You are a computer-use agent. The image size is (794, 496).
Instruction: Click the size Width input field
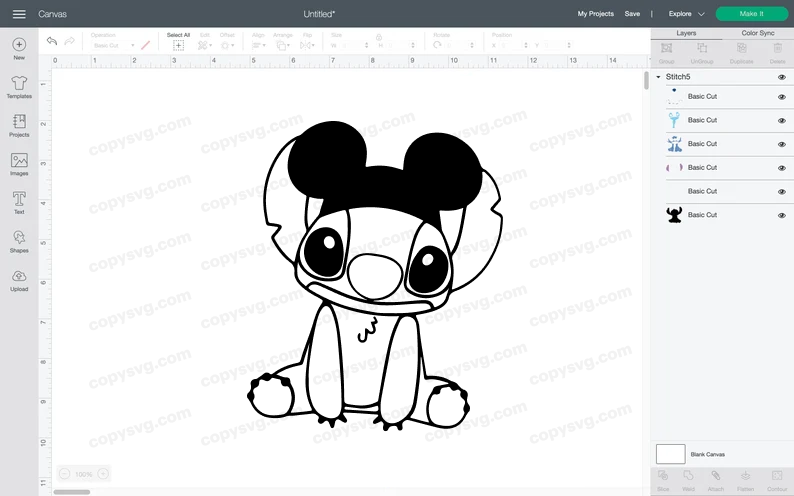353,45
